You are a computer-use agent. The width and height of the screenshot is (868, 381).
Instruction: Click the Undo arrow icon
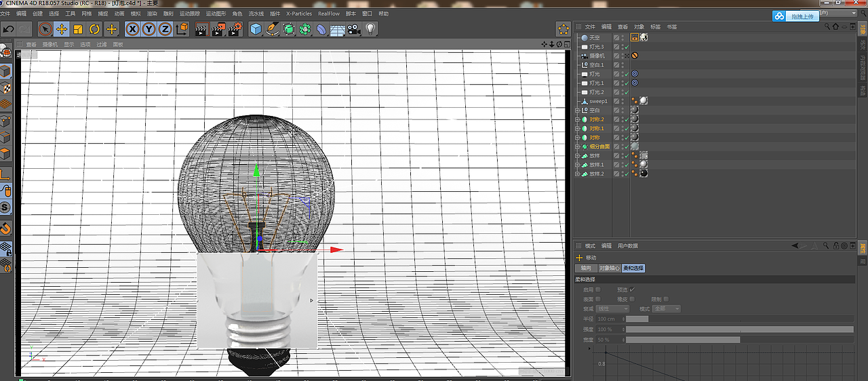click(9, 29)
